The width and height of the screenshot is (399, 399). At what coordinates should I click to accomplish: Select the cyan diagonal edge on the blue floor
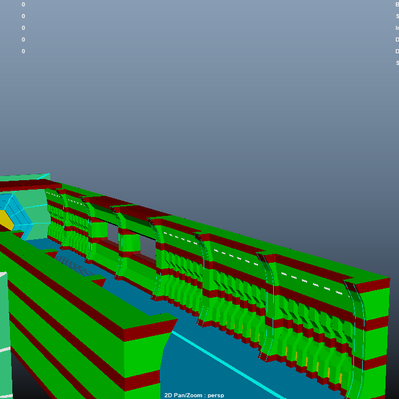[x=228, y=364]
